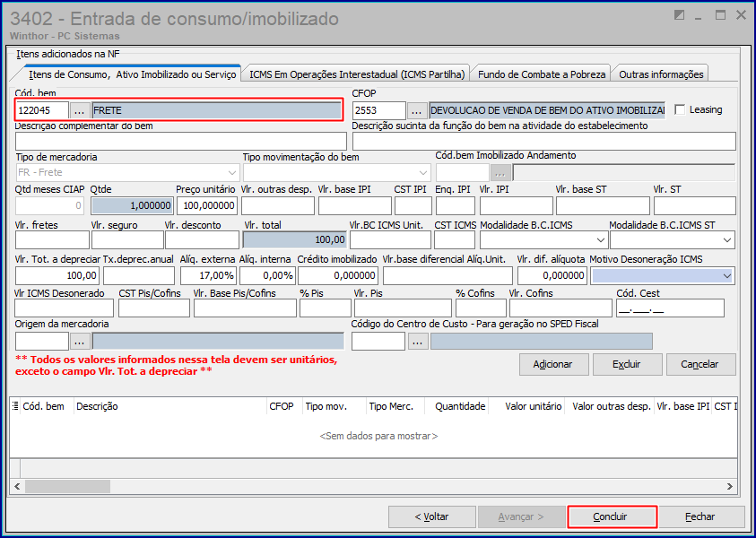Maximize the 3402 window

(x=720, y=15)
